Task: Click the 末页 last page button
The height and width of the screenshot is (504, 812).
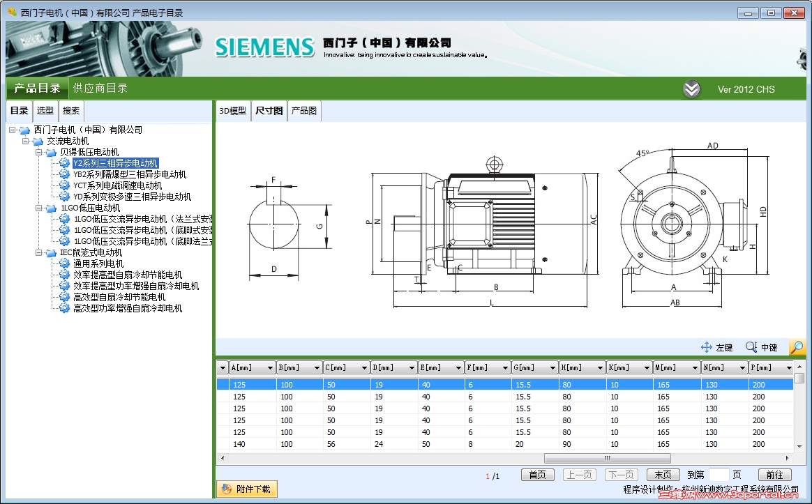Action: [663, 475]
